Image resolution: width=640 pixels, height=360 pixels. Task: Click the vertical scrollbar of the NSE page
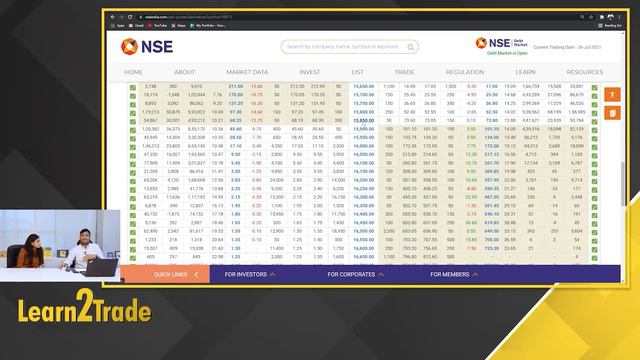click(x=622, y=184)
